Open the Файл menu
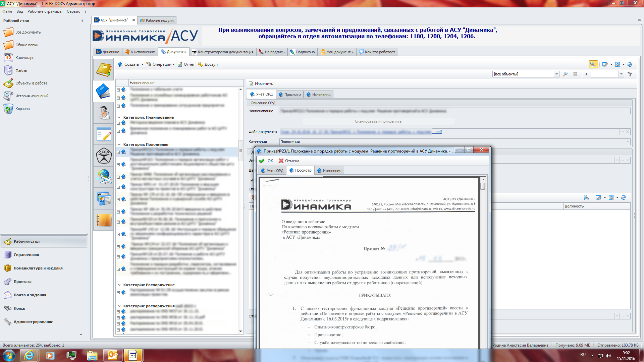The height and width of the screenshot is (362, 644). pyautogui.click(x=7, y=11)
